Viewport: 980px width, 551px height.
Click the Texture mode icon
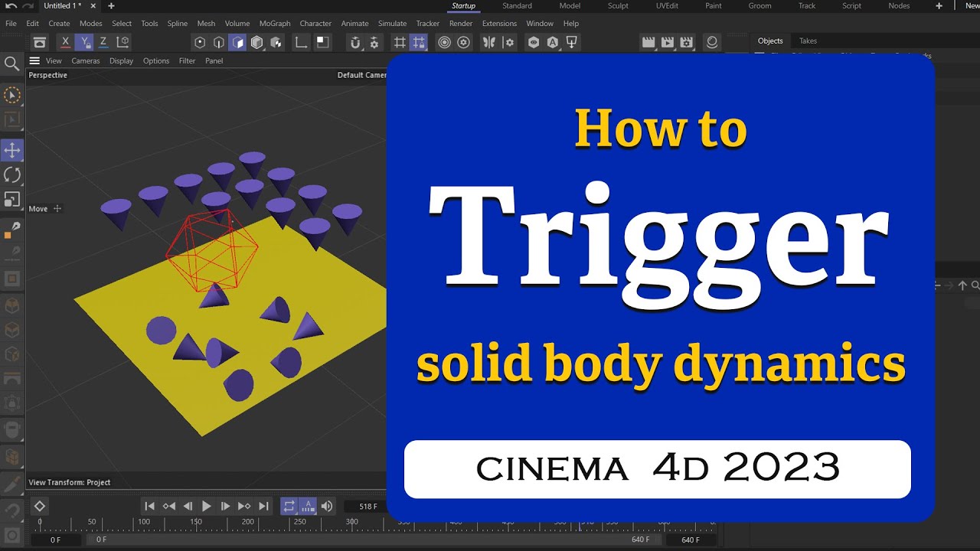[276, 43]
